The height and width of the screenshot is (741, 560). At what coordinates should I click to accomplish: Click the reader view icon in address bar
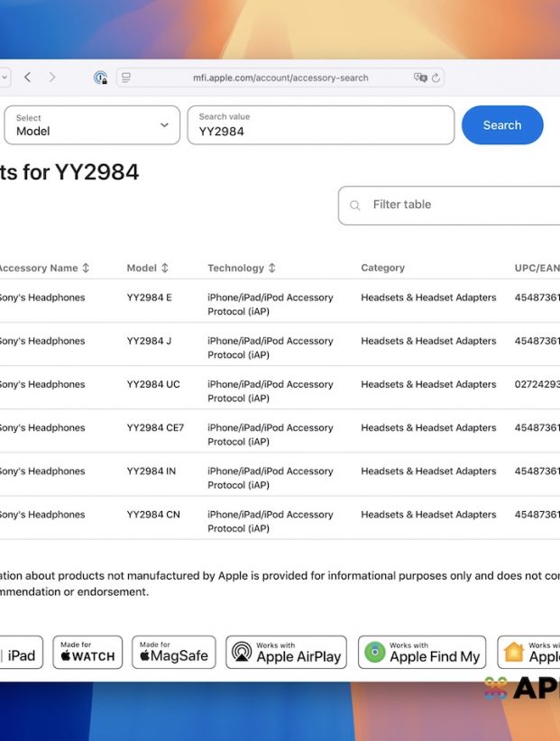(126, 78)
